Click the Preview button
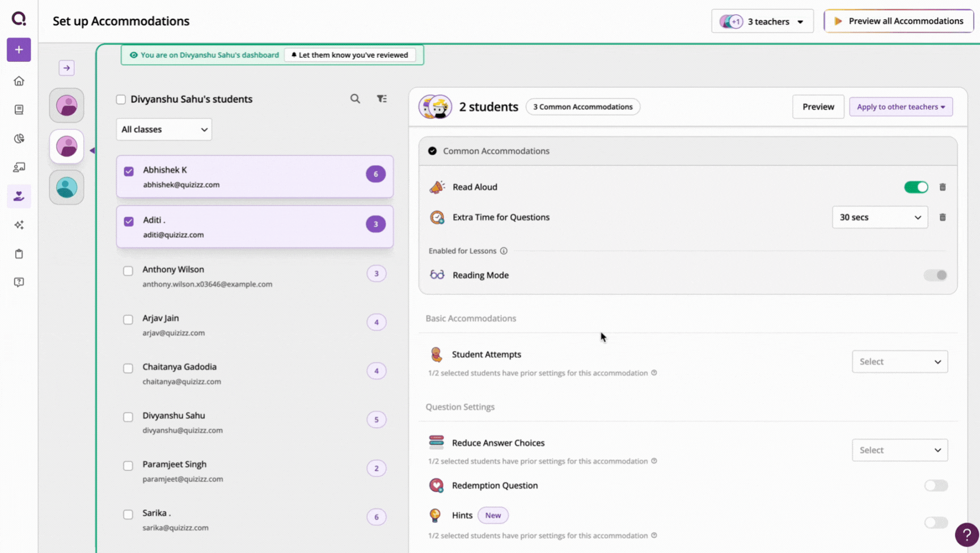980x553 pixels. coord(818,107)
